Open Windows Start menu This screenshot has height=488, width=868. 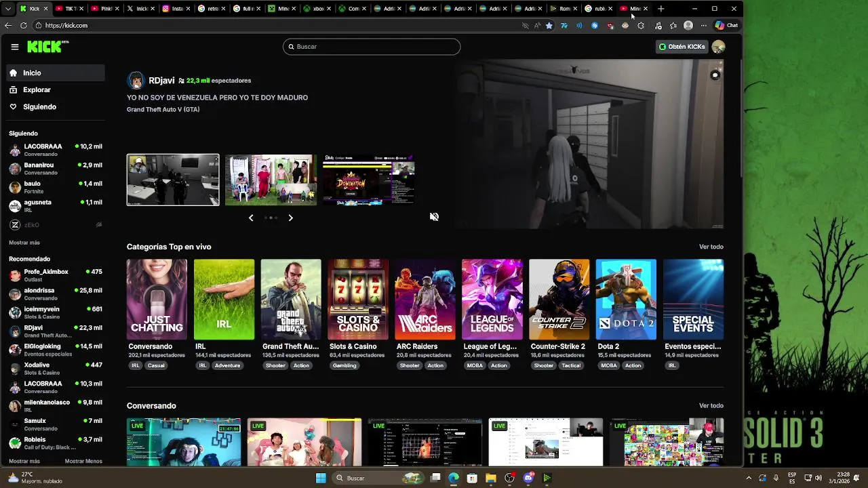(x=321, y=478)
